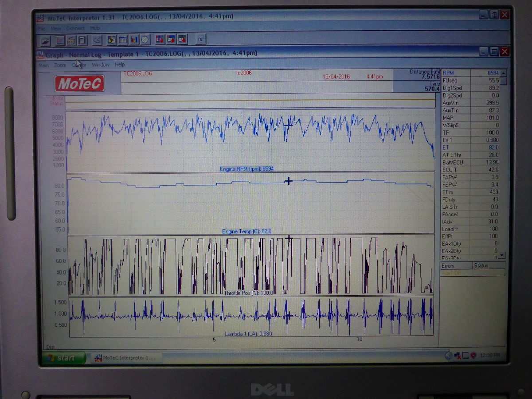Select the FAPW channel row
The width and height of the screenshot is (532, 399).
tap(470, 177)
